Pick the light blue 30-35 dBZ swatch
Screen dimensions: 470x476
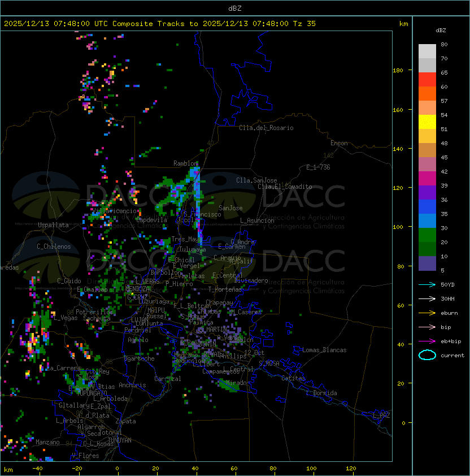click(x=427, y=220)
